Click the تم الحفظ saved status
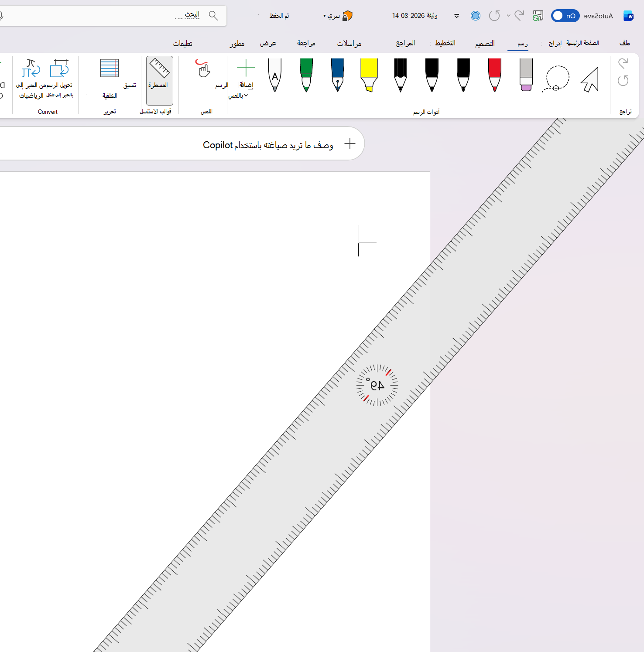Screen dimensions: 644x652 [x=279, y=16]
